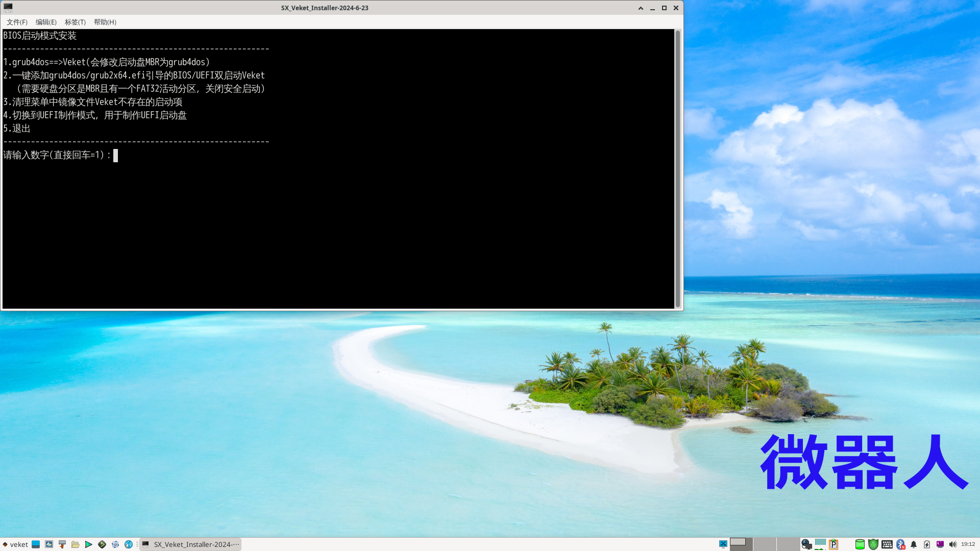
Task: Click the green disk cylinder tray icon
Action: (x=860, y=544)
